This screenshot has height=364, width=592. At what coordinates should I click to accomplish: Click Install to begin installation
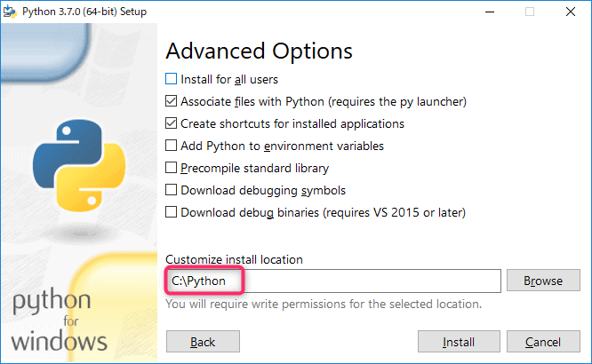[x=459, y=342]
